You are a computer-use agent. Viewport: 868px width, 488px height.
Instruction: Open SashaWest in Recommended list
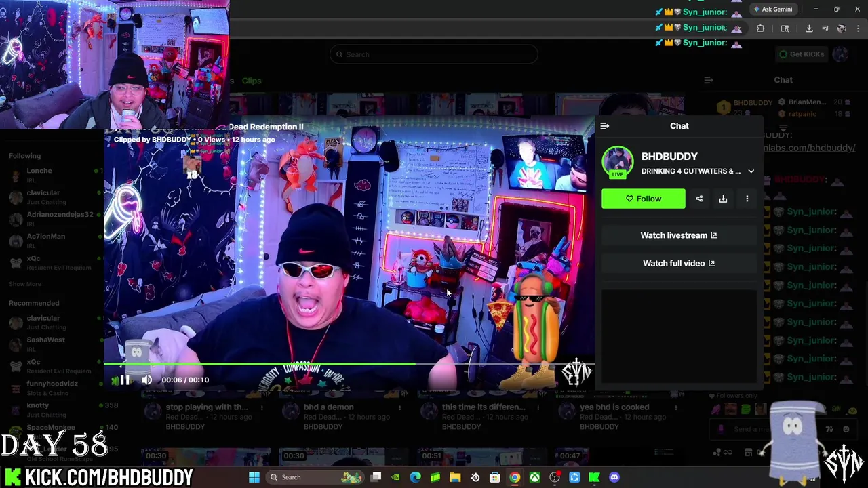tap(46, 340)
